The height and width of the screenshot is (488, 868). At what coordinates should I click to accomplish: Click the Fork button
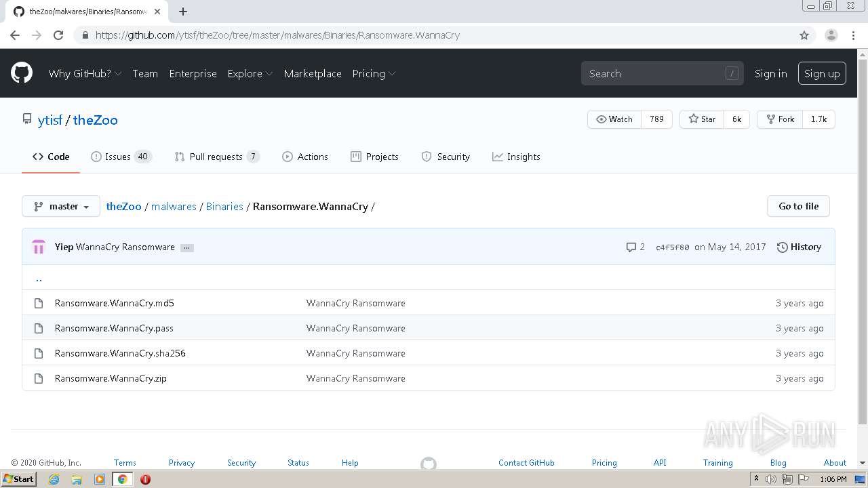click(x=780, y=119)
